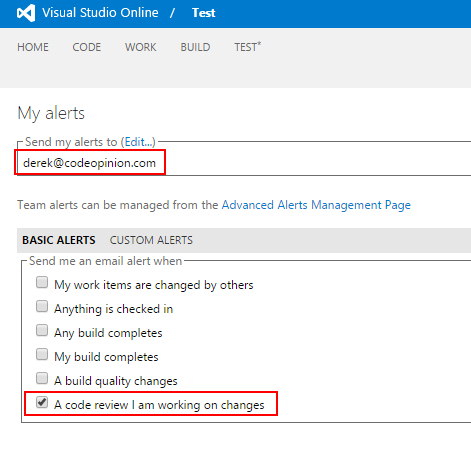471x449 pixels.
Task: Click the Visual Studio logo icon
Action: (x=26, y=13)
